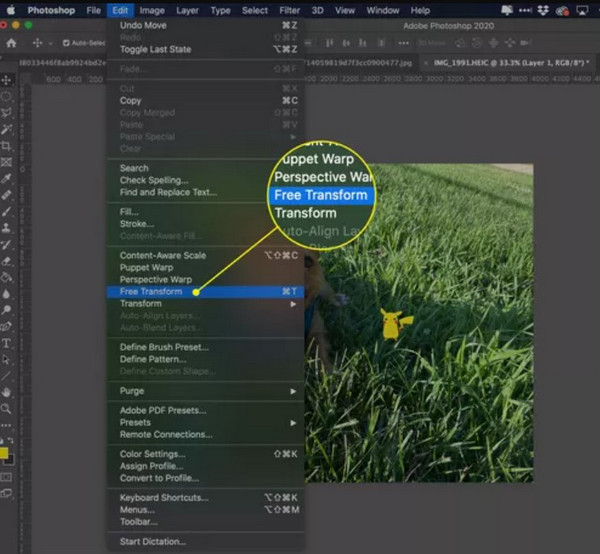The height and width of the screenshot is (554, 600).
Task: Select the Zoom tool
Action: (x=6, y=409)
